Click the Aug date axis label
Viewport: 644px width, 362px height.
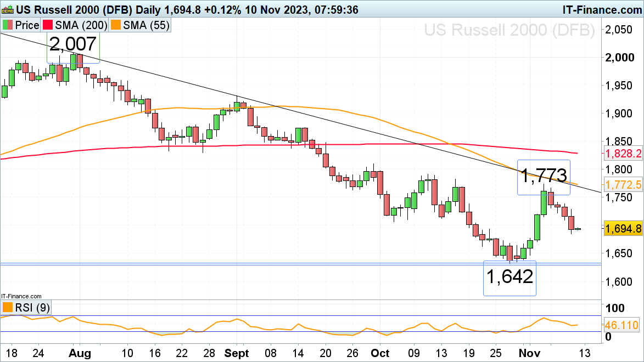(x=80, y=353)
